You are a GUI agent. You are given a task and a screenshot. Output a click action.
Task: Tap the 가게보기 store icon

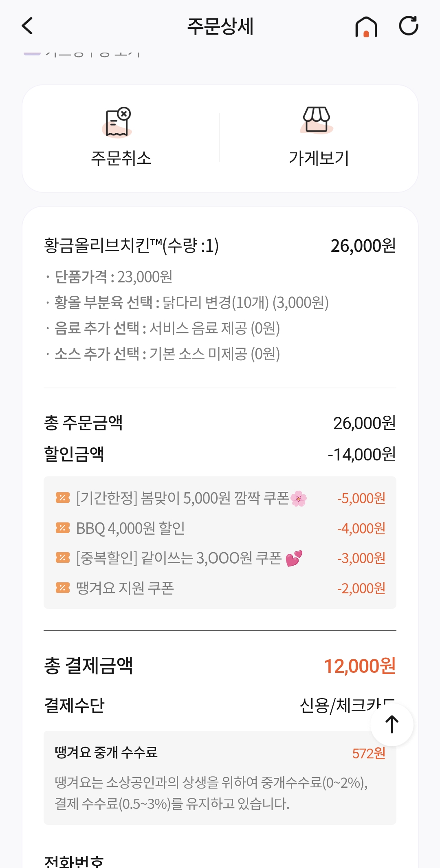316,120
